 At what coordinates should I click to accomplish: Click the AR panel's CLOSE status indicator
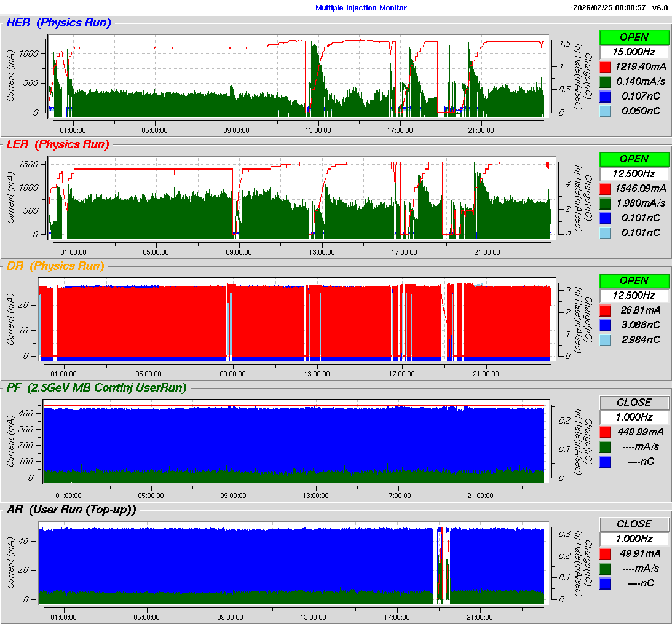(x=634, y=524)
